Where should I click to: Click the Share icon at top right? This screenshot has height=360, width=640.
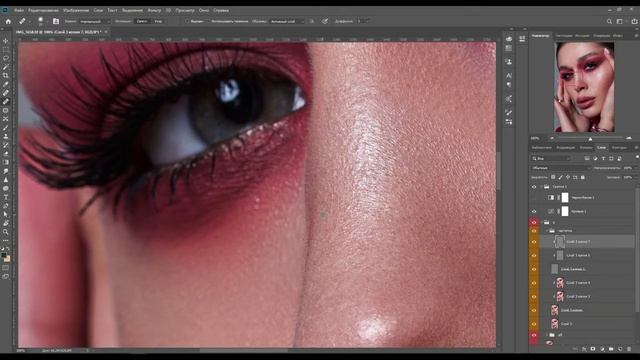pos(634,21)
